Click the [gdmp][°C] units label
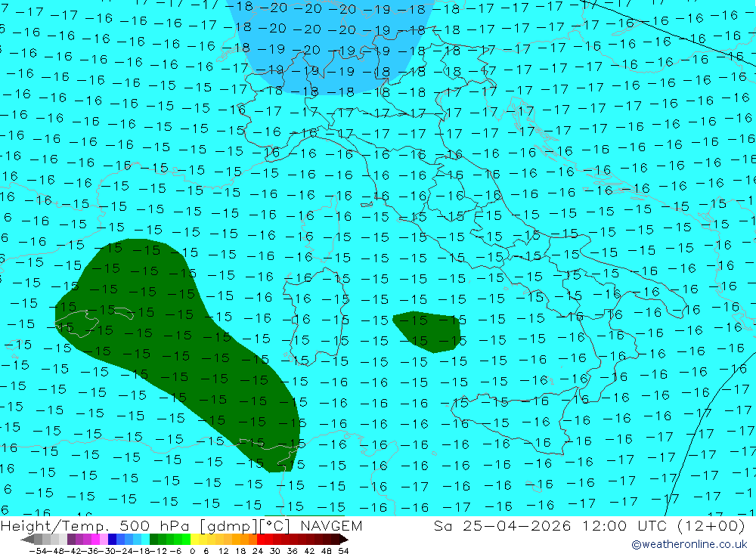The image size is (756, 554). point(245,525)
